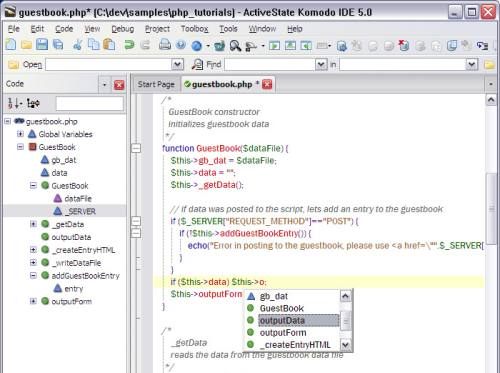
Task: Click the Paste clipboard icon
Action: coord(109,45)
